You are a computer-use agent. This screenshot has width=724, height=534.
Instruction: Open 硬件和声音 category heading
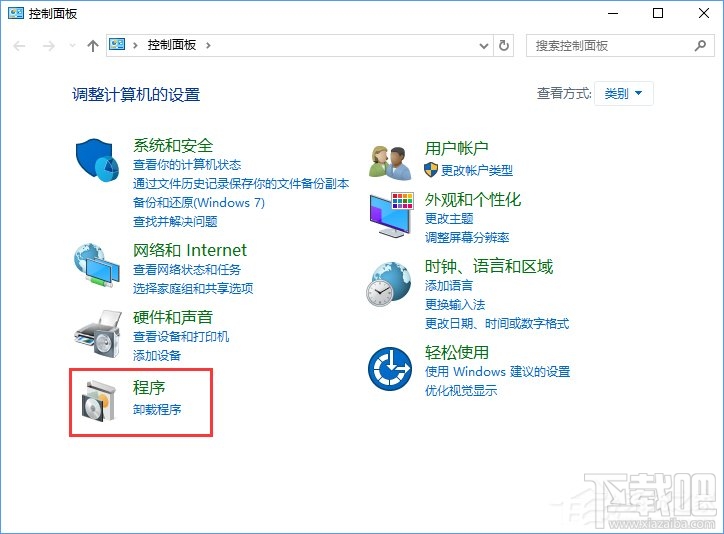point(173,317)
